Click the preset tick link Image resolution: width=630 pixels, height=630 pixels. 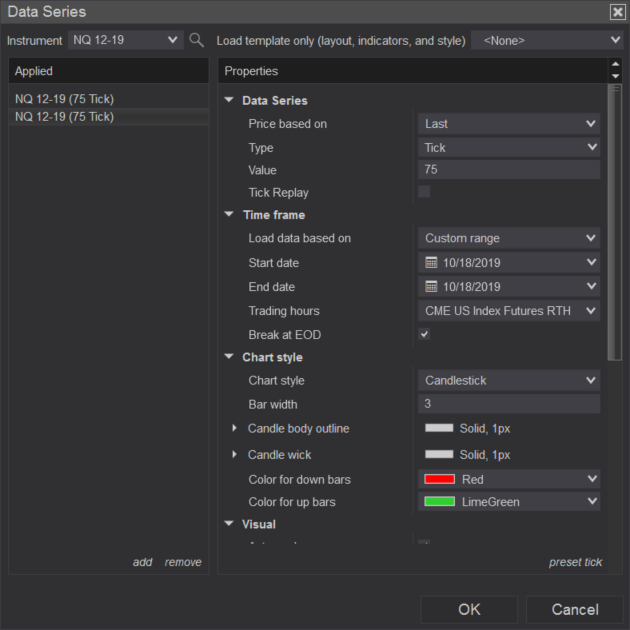click(x=575, y=562)
